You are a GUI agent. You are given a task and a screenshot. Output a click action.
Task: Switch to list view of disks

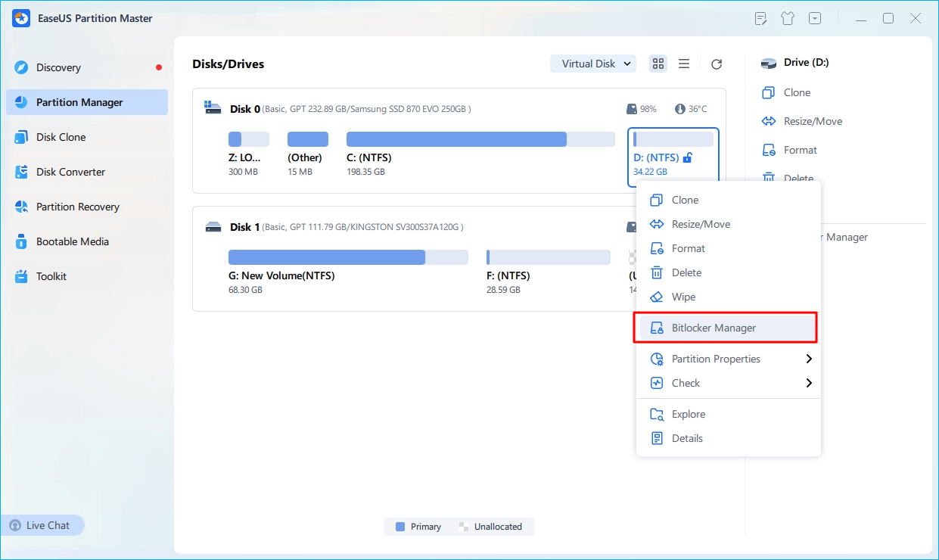[684, 64]
